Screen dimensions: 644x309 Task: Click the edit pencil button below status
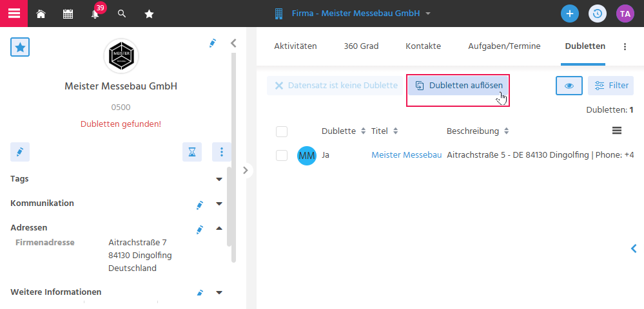pyautogui.click(x=20, y=152)
